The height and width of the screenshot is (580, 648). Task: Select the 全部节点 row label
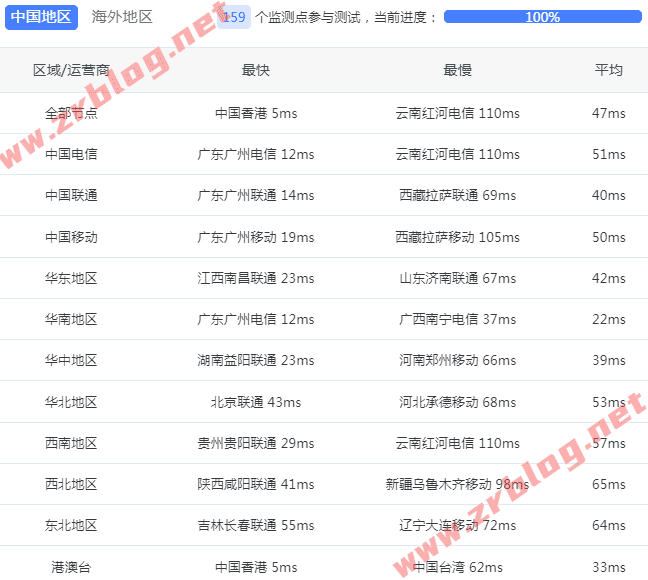71,113
